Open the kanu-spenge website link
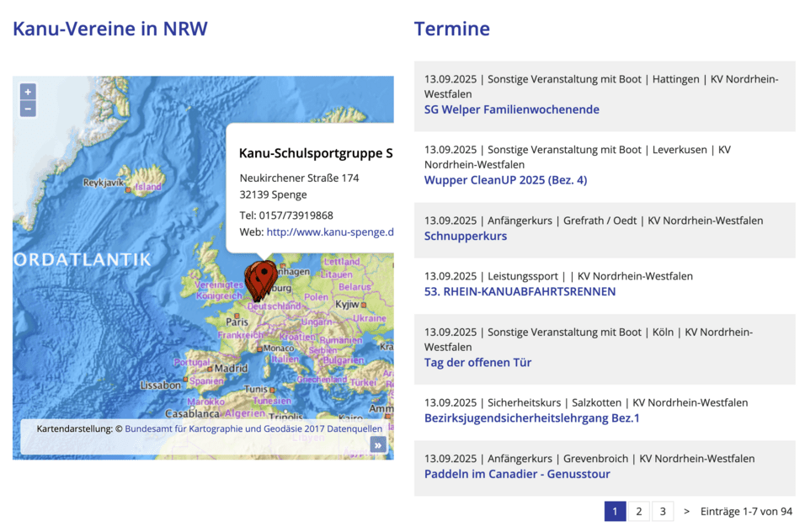This screenshot has height=532, width=805. [330, 232]
